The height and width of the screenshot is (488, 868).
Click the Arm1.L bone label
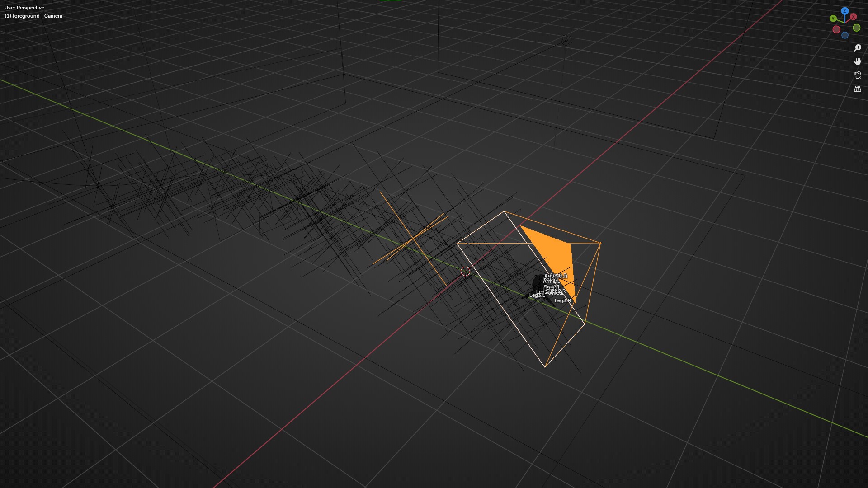click(551, 281)
